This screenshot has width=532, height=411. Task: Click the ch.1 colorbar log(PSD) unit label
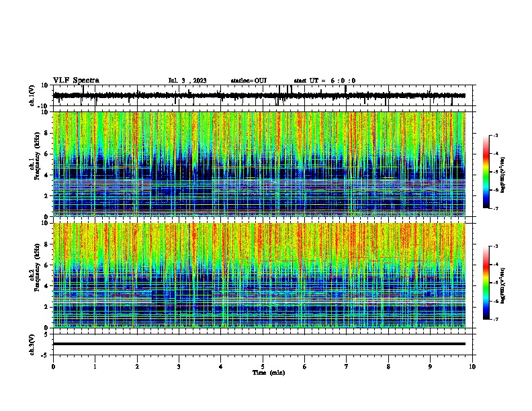(503, 175)
